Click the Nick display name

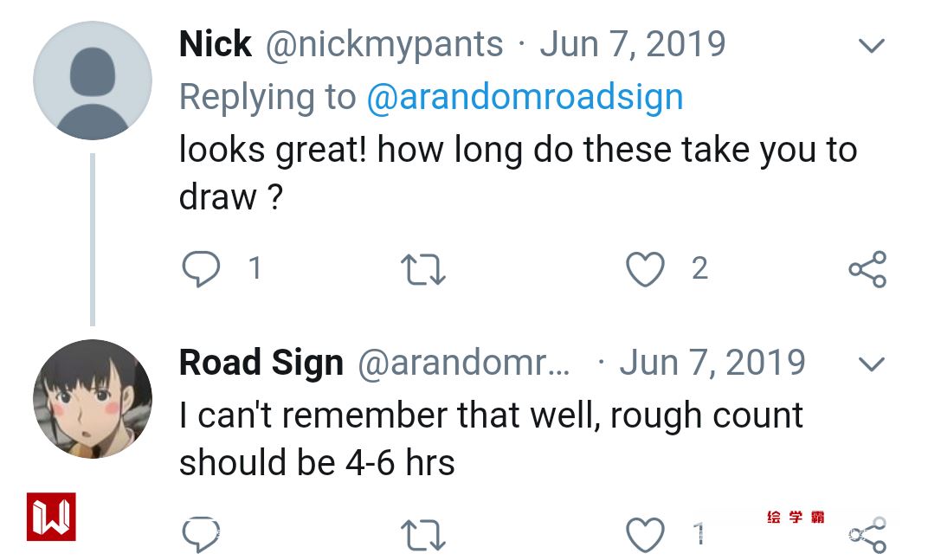pos(215,44)
